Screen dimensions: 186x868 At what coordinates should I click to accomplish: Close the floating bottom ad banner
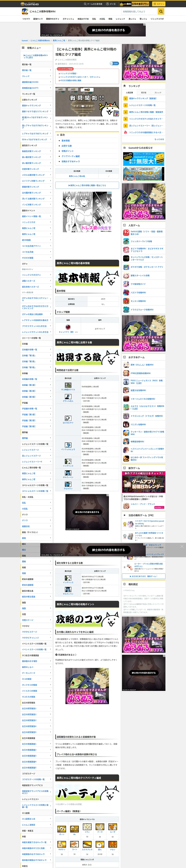click(182, 546)
